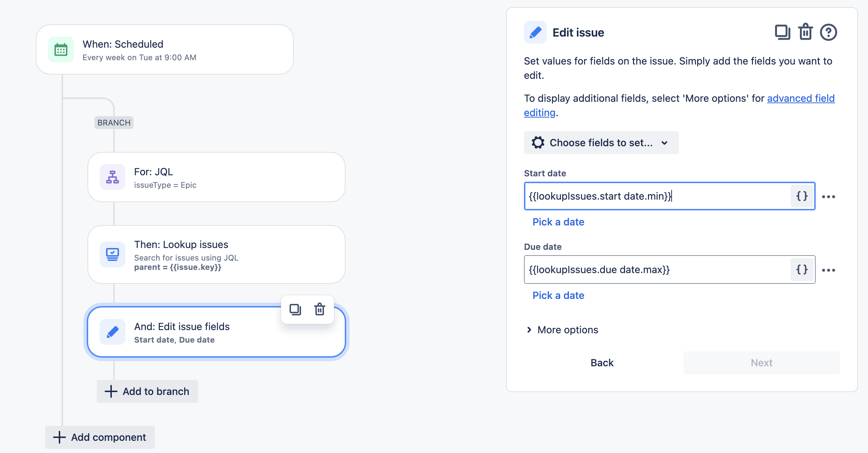Select the And: Edit issue fields card
This screenshot has height=453, width=868.
tap(216, 332)
